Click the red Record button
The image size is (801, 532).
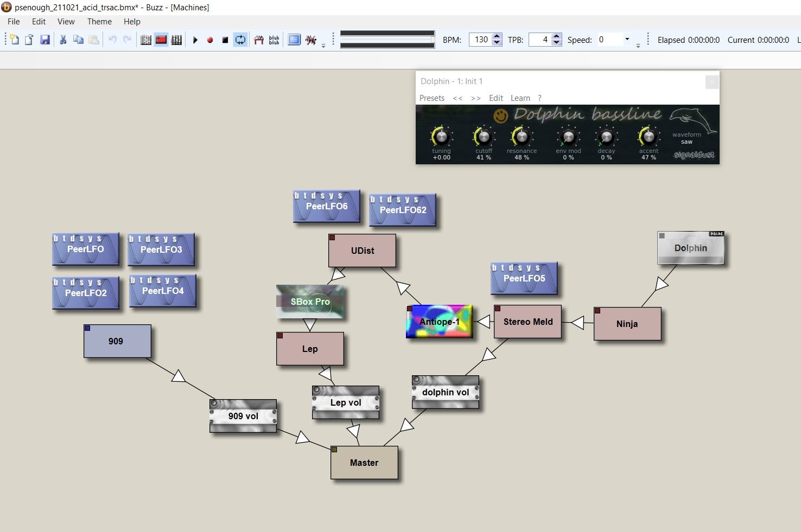click(210, 40)
